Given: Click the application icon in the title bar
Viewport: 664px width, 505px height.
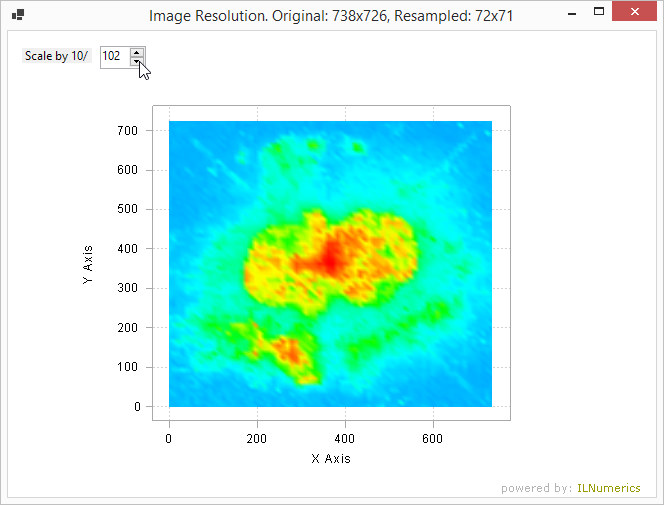Looking at the screenshot, I should 17,15.
